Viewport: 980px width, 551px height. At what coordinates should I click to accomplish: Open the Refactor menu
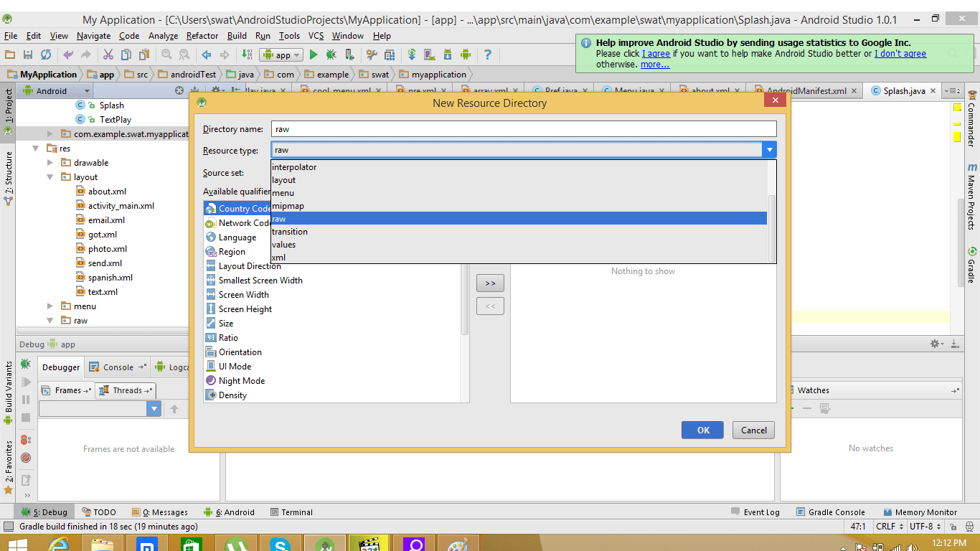(x=202, y=36)
